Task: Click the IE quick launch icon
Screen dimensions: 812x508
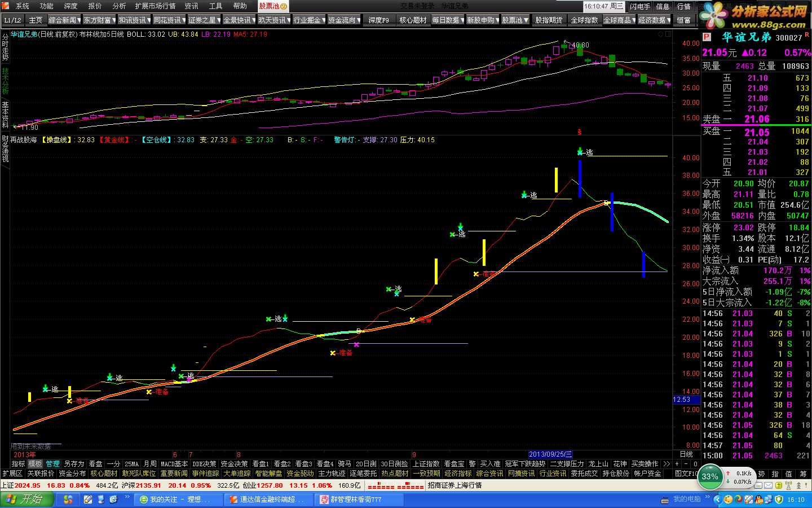Action: click(x=113, y=500)
